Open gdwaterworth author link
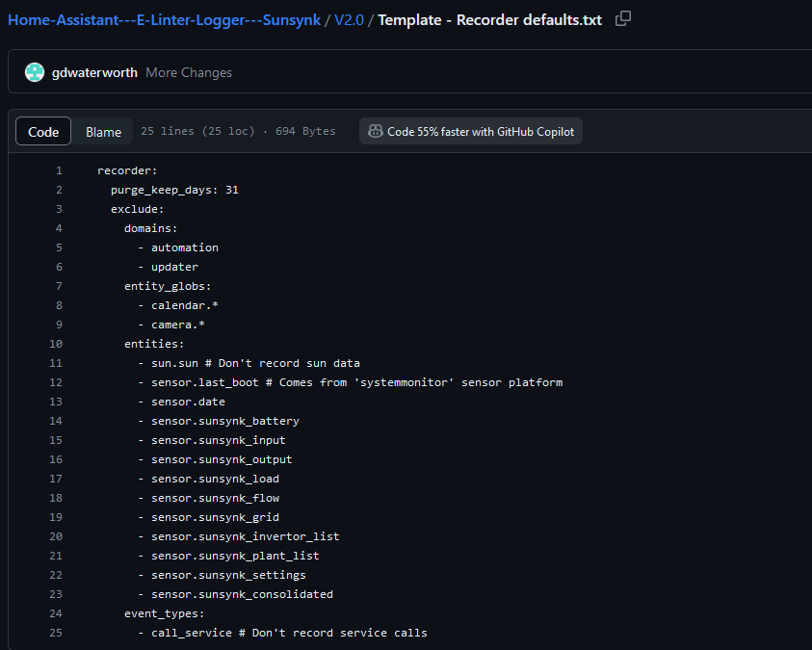812x650 pixels. point(94,72)
